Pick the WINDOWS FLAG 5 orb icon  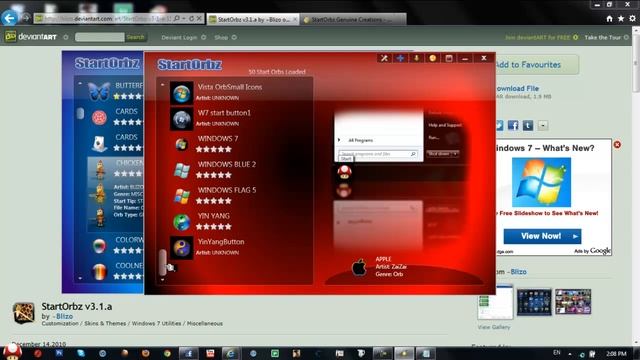click(181, 196)
